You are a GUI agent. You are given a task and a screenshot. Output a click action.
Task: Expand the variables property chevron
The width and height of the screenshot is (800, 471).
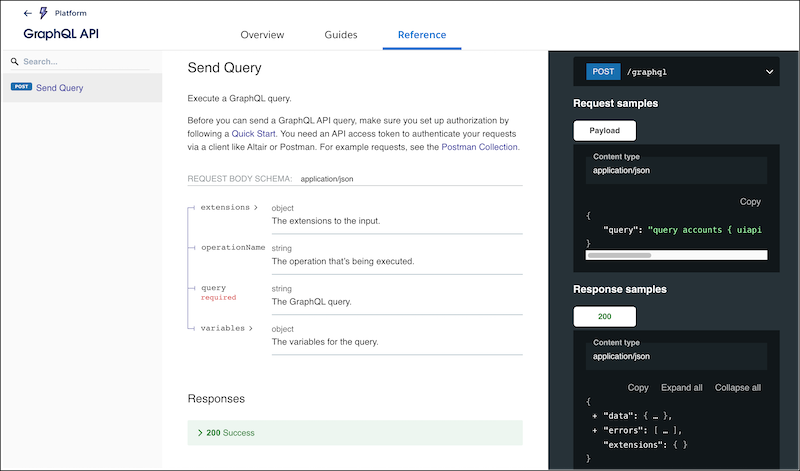coord(251,328)
